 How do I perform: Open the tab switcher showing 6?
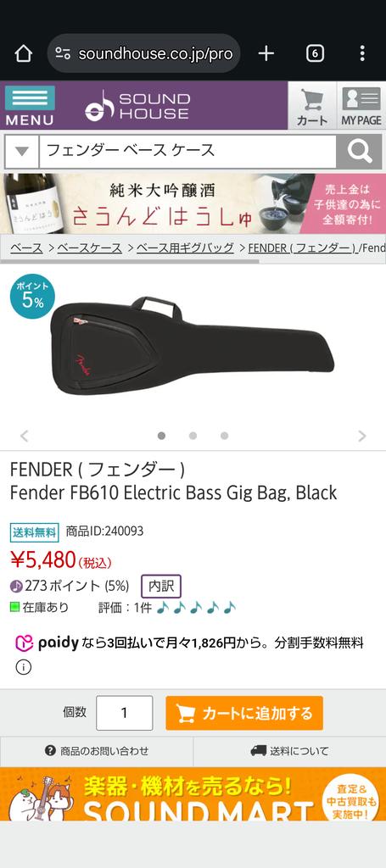315,53
